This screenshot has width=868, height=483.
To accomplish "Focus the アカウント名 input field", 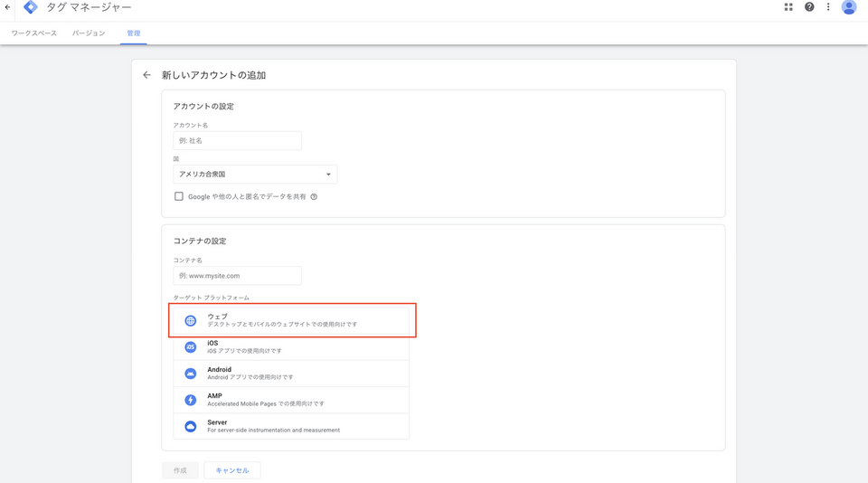I will pos(237,141).
